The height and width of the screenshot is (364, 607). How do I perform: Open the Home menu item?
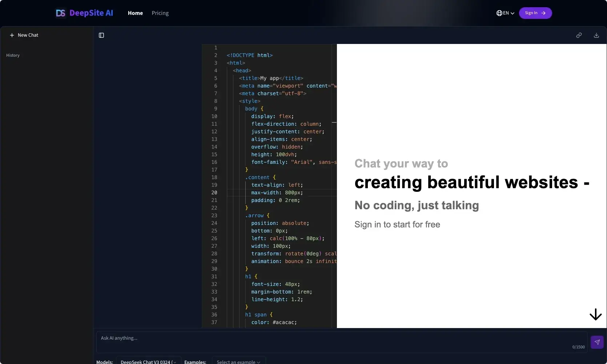click(135, 13)
